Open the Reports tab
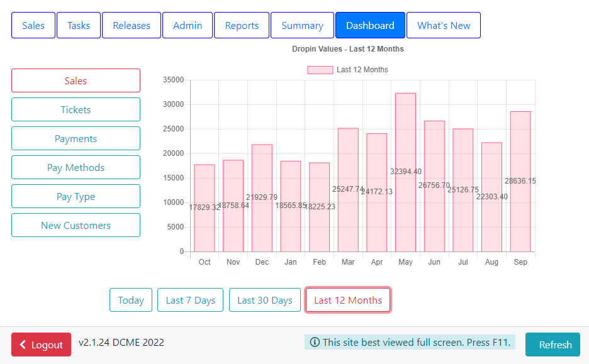This screenshot has width=589, height=364. pyautogui.click(x=242, y=25)
